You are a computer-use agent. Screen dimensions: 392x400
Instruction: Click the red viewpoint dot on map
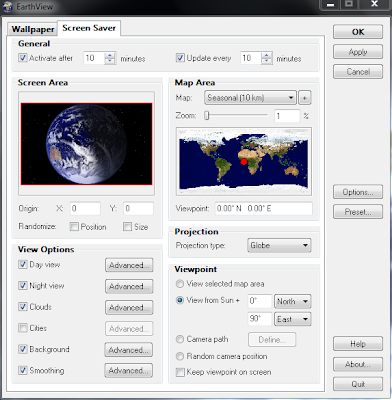pyautogui.click(x=244, y=162)
